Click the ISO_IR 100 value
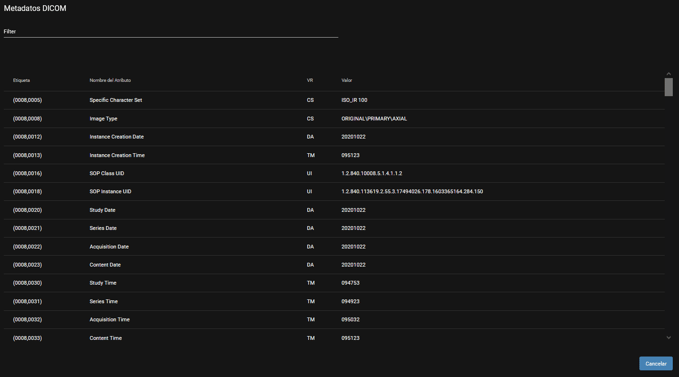This screenshot has height=377, width=679. click(354, 100)
